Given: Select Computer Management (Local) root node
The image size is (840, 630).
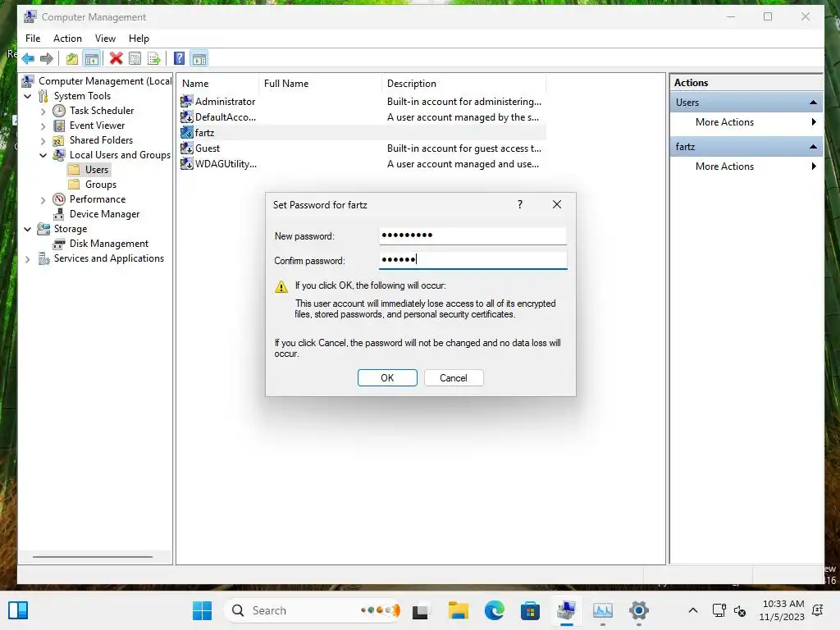Looking at the screenshot, I should click(x=105, y=81).
